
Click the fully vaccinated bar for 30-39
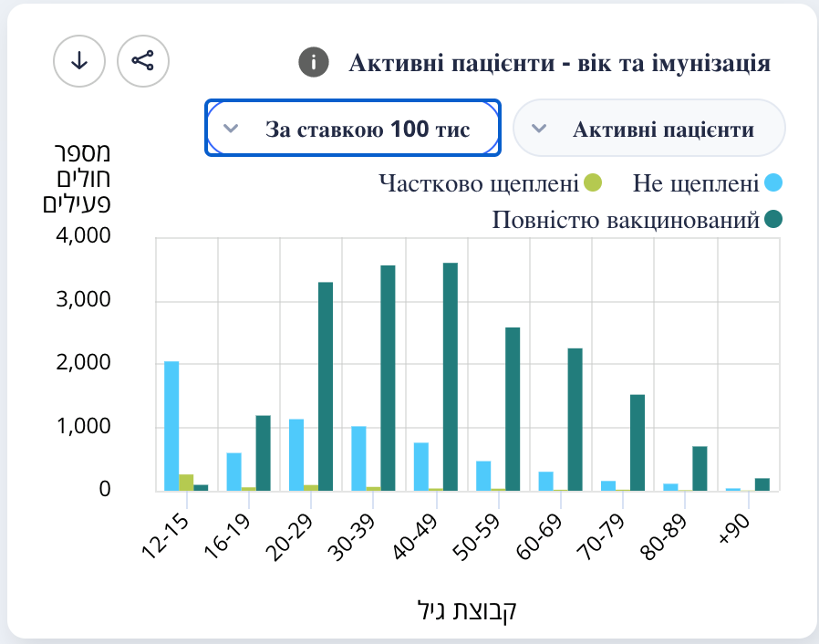[x=388, y=378]
